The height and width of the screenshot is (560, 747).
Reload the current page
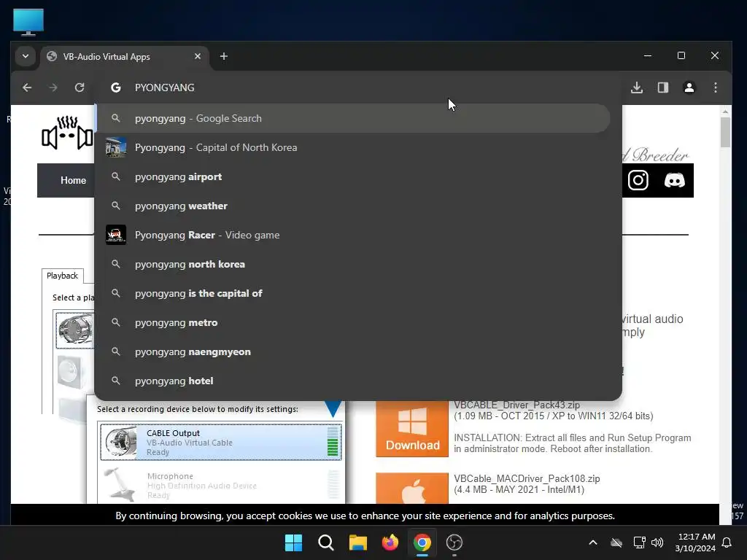coord(80,87)
